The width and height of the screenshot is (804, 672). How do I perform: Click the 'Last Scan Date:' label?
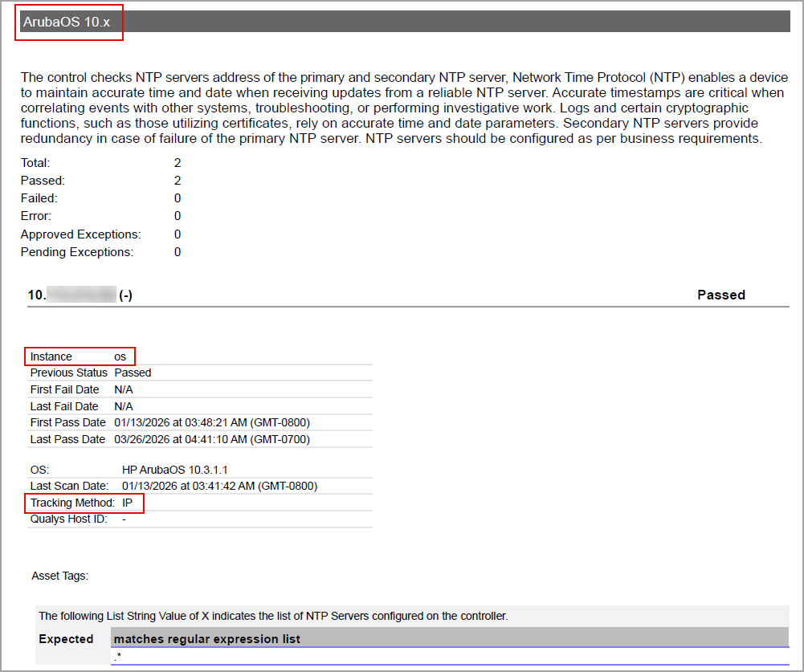[69, 486]
